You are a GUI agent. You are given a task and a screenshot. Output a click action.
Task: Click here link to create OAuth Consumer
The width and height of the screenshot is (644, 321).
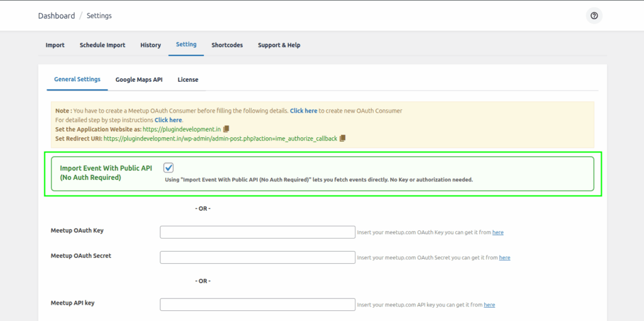click(x=303, y=111)
